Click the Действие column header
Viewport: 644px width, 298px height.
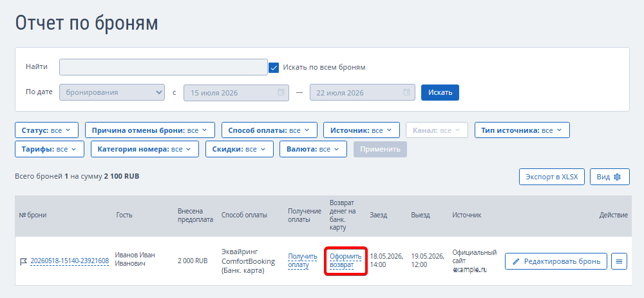(x=613, y=215)
